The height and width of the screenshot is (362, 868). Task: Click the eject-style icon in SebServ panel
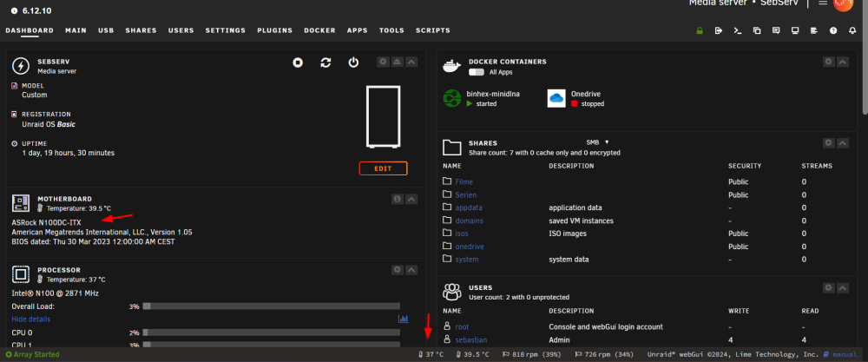pos(397,62)
